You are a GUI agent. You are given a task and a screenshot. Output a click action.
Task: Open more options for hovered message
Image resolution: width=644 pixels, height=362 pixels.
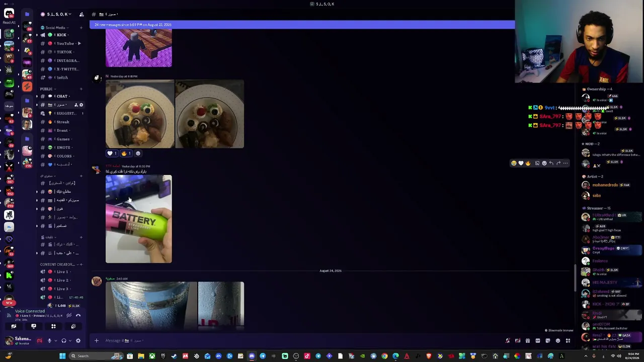tap(566, 163)
